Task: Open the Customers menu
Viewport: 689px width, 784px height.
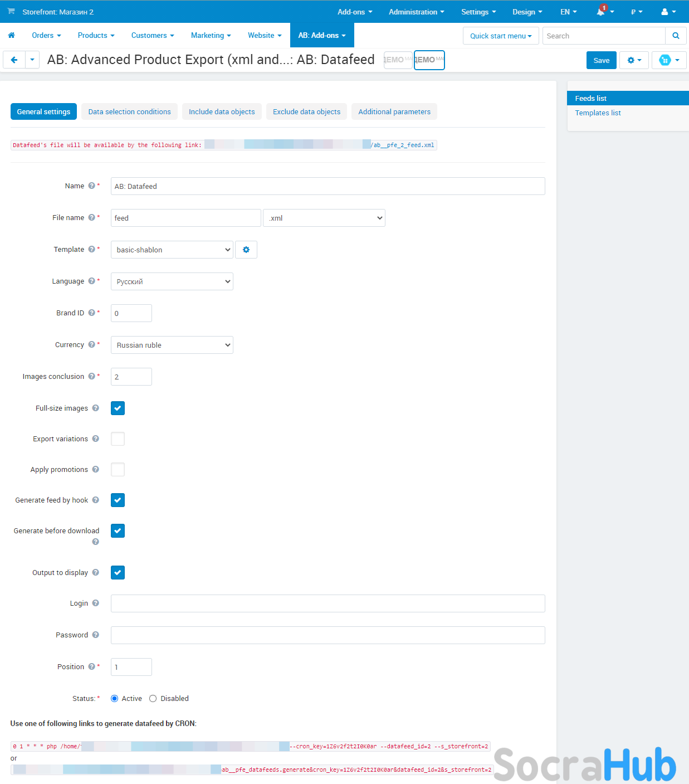Action: tap(153, 35)
